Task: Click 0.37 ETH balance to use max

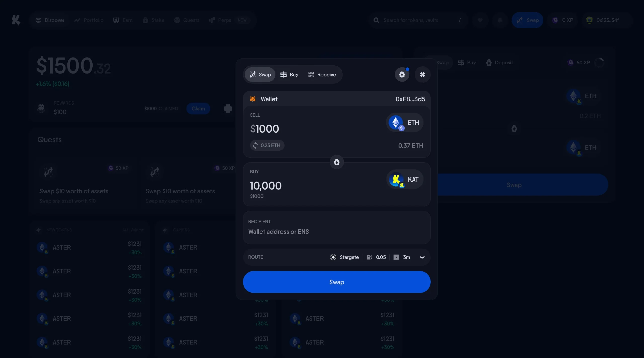Action: [x=411, y=146]
